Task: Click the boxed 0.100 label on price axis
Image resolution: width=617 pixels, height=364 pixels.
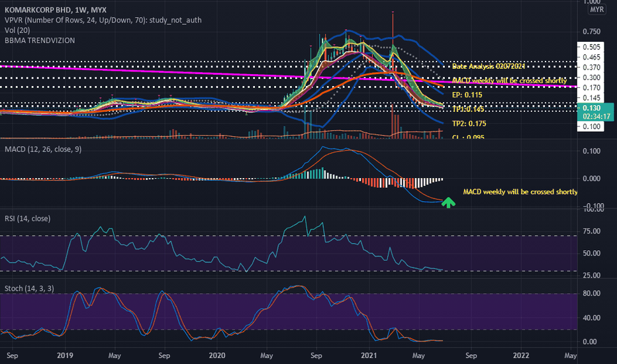Action: (591, 126)
